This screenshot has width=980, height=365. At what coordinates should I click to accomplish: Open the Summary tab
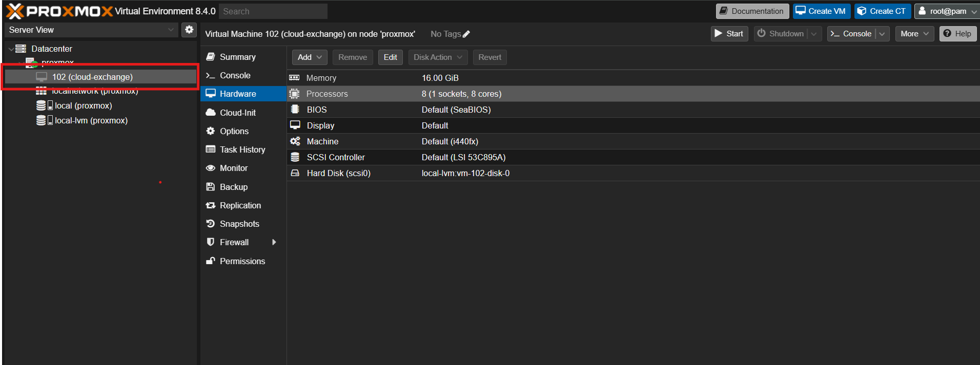pos(243,57)
